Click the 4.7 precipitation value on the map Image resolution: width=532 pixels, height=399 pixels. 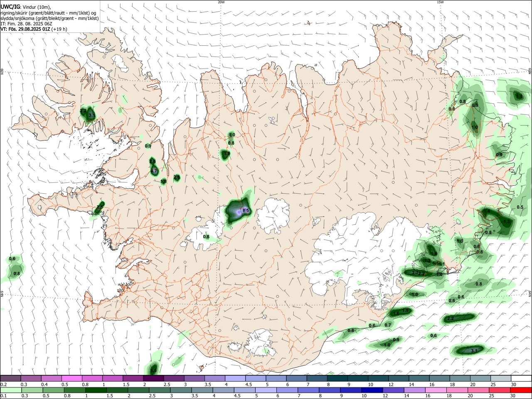154,171
